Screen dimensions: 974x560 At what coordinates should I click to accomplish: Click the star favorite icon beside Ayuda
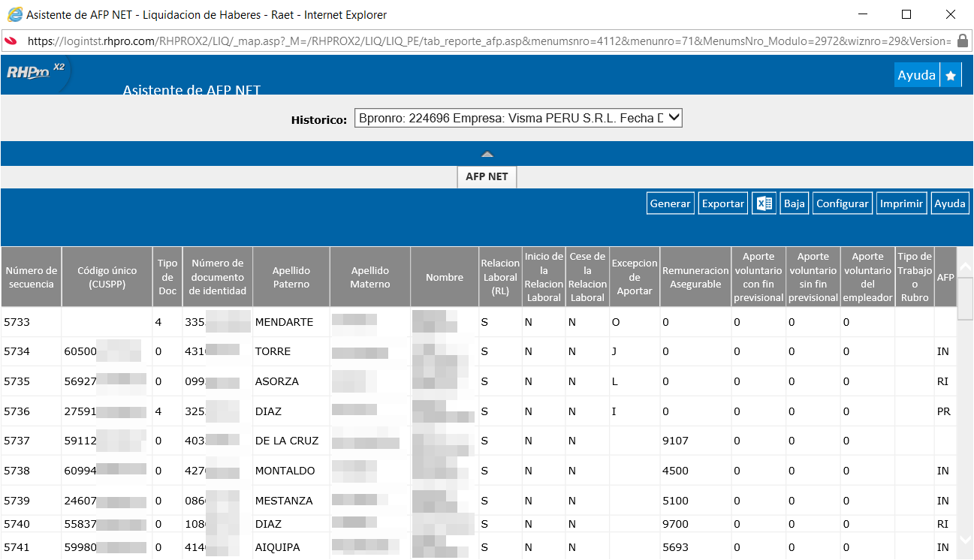point(951,75)
